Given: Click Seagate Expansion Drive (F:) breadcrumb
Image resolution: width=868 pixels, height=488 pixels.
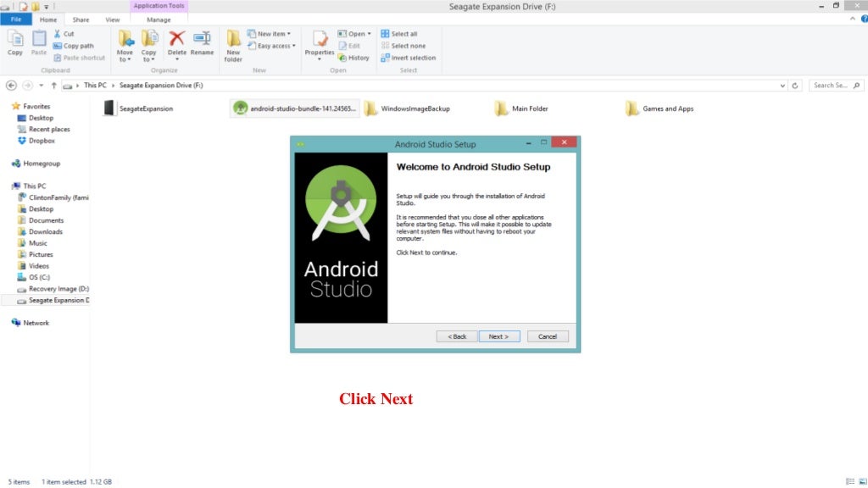Looking at the screenshot, I should pyautogui.click(x=161, y=86).
